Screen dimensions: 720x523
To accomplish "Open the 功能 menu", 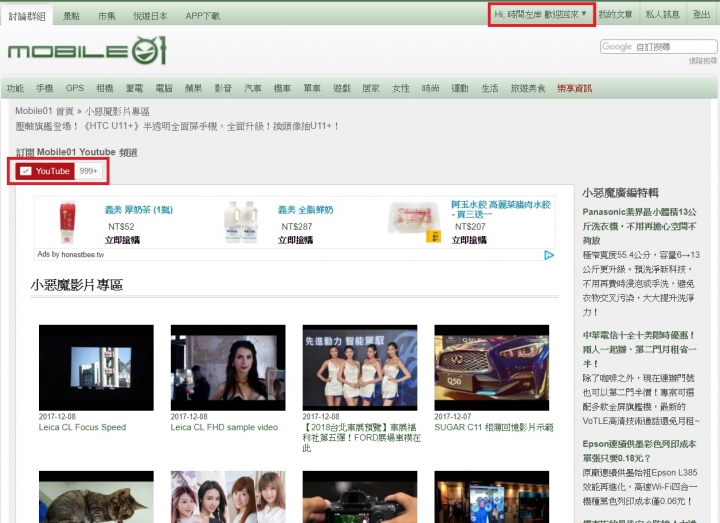I will click(15, 88).
